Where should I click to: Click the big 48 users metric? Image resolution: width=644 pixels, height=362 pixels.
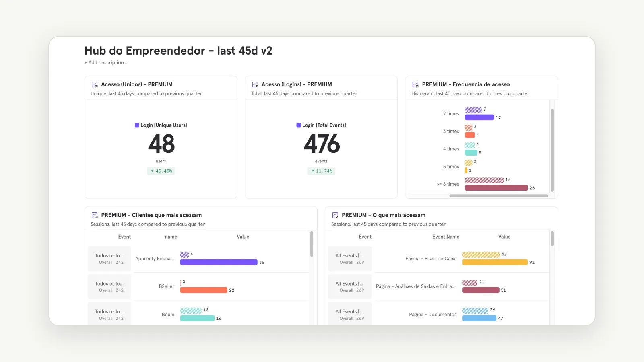[x=161, y=144]
